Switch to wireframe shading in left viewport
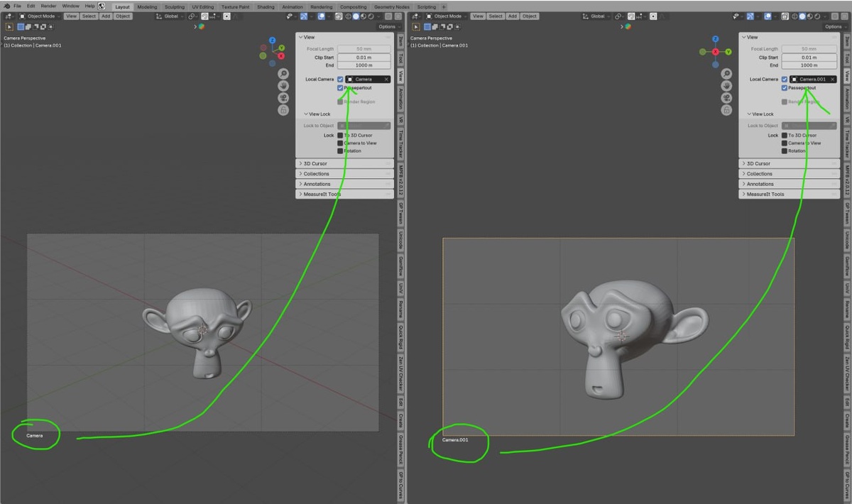Image resolution: width=852 pixels, height=504 pixels. tap(348, 16)
